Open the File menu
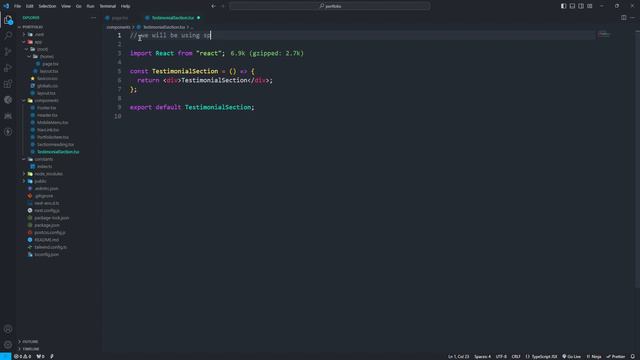This screenshot has width=640, height=360. (x=18, y=6)
